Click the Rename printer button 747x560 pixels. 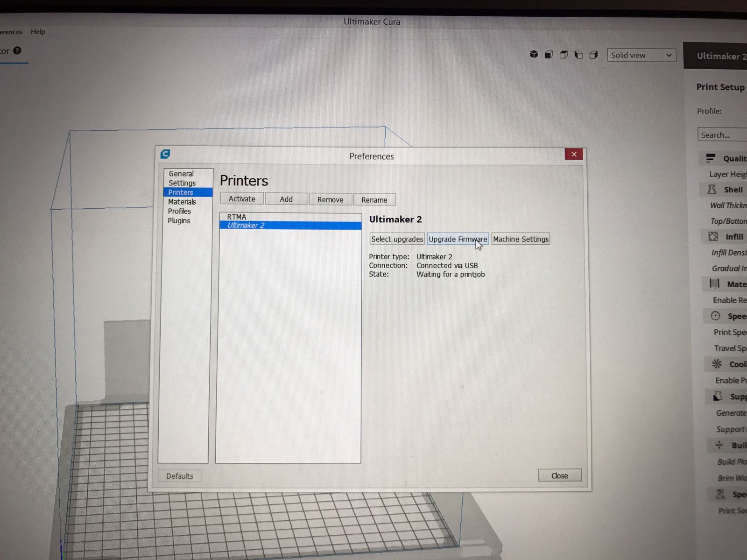tap(374, 200)
